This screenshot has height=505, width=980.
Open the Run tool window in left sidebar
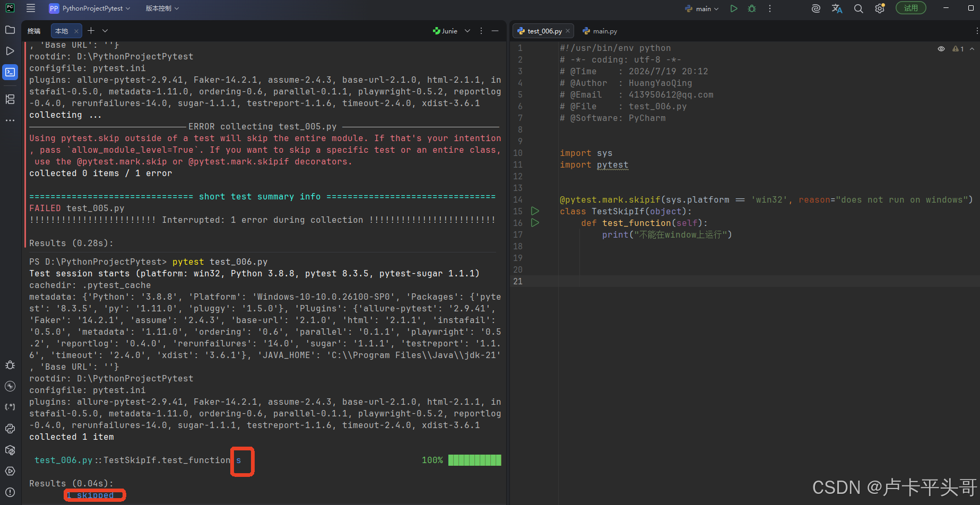pos(10,51)
